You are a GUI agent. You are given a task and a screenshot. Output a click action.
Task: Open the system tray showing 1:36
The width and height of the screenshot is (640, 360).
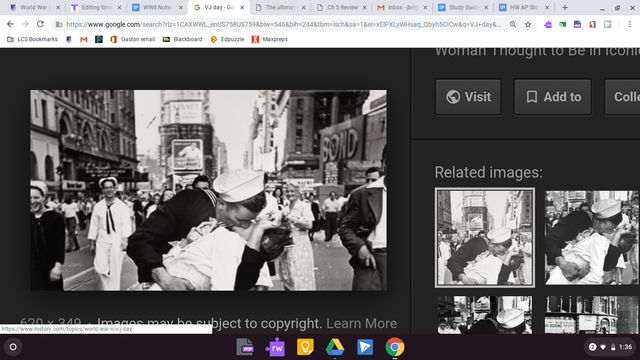point(611,347)
